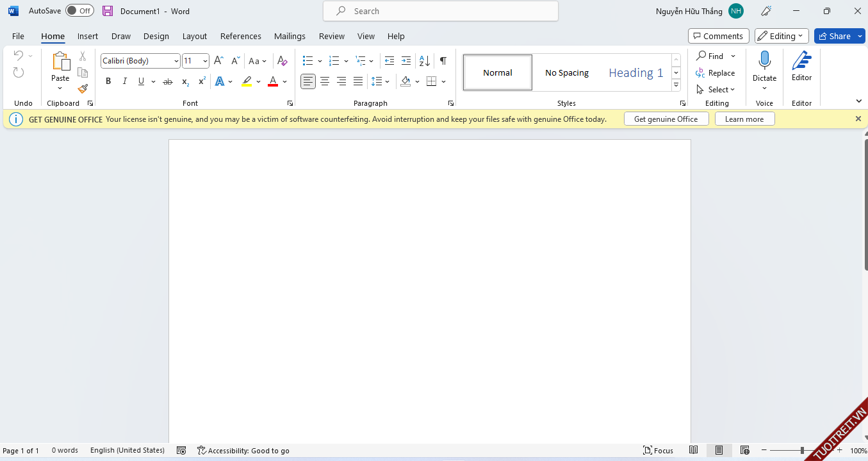Click the Learn more button
Image resolution: width=868 pixels, height=461 pixels.
[744, 119]
